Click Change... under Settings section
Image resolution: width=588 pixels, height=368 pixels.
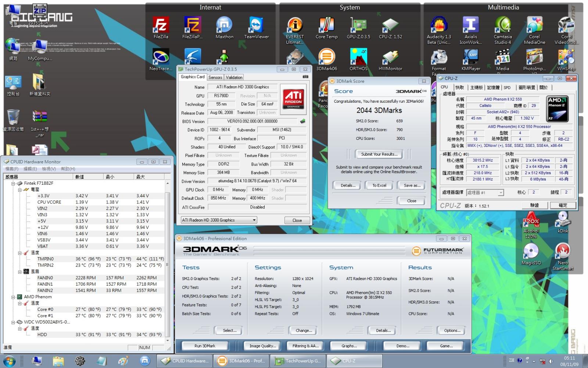point(304,330)
